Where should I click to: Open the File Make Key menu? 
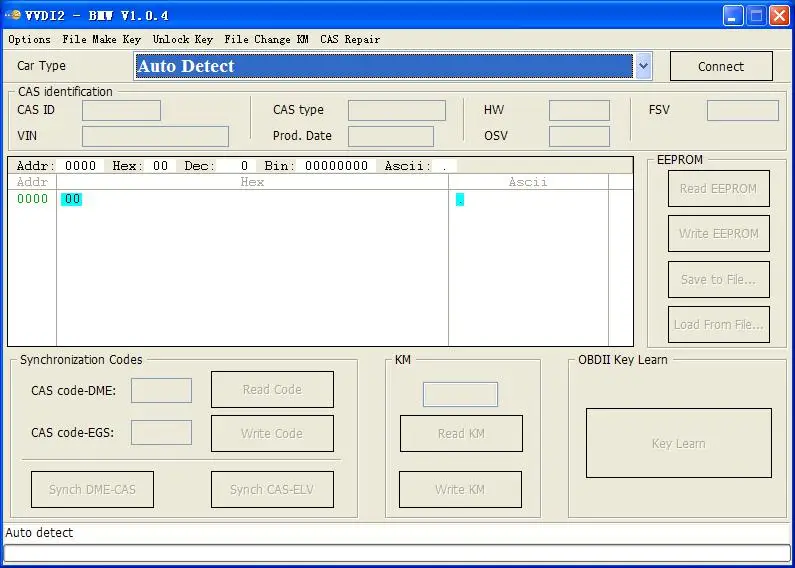click(101, 40)
